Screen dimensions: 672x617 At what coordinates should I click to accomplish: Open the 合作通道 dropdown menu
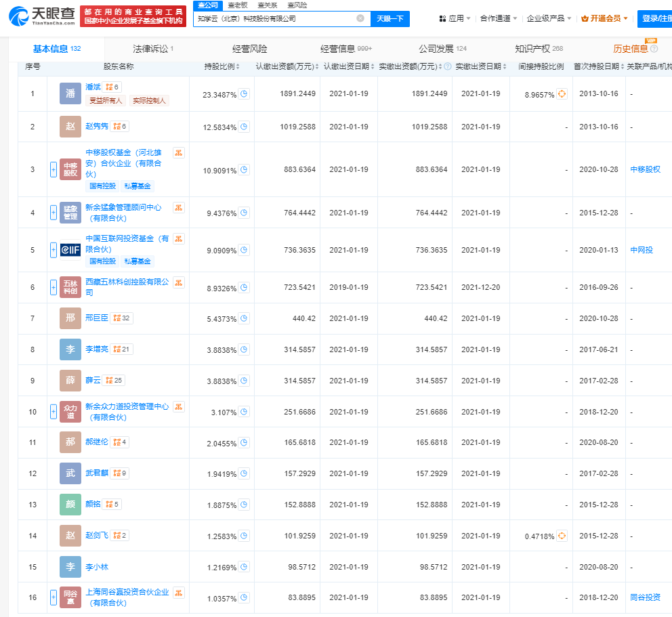(499, 18)
